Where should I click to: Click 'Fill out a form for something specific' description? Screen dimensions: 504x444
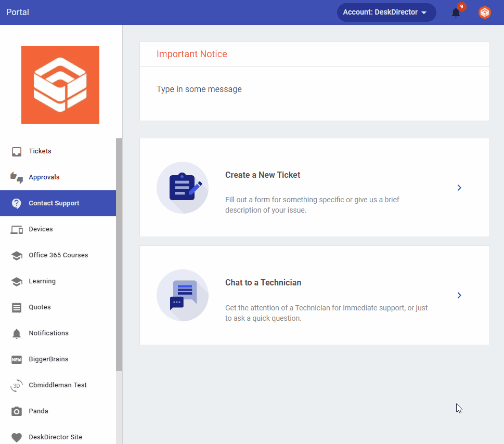(x=312, y=205)
